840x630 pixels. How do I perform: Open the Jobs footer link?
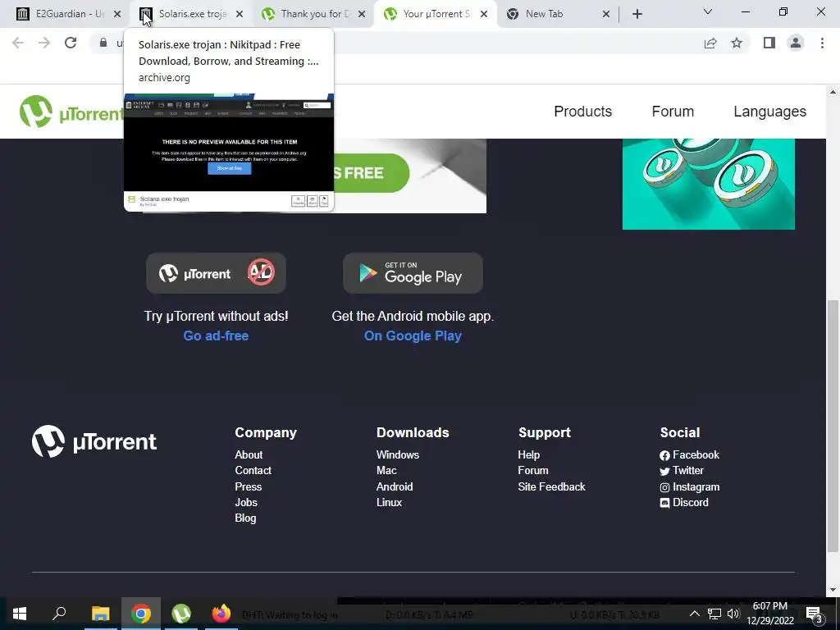click(x=246, y=503)
